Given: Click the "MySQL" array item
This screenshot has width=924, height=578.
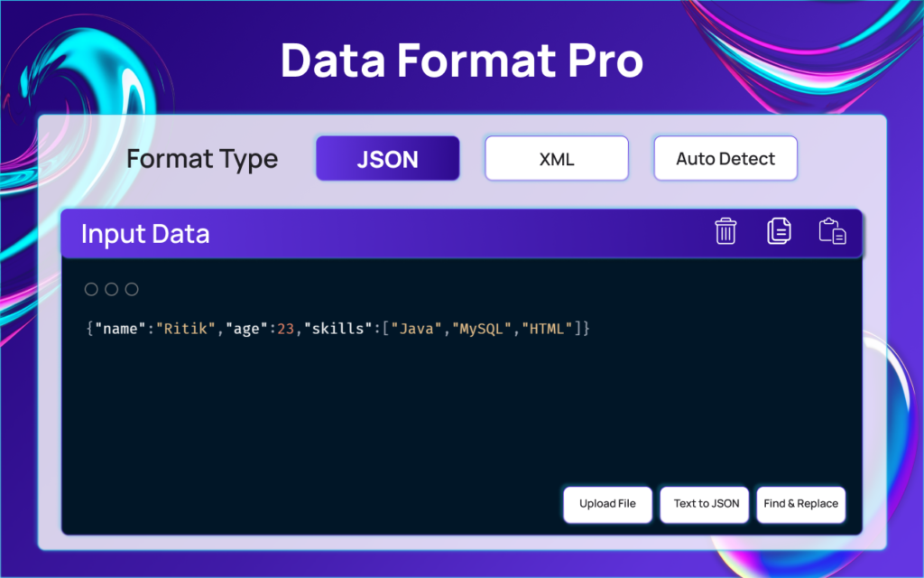Looking at the screenshot, I should pos(479,329).
